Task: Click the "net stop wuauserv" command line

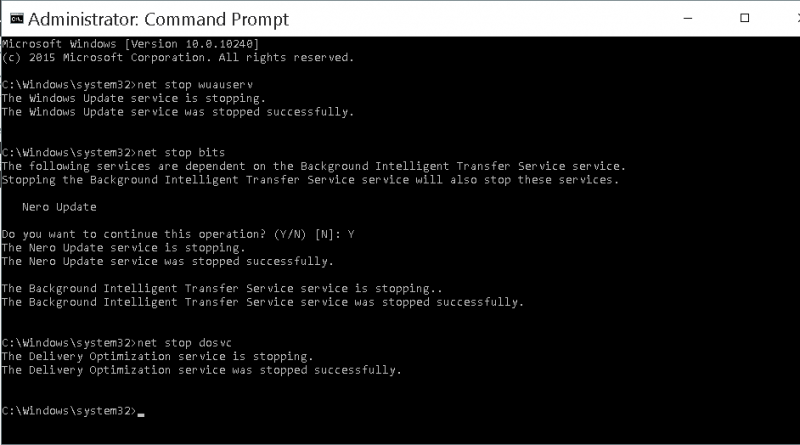Action: tap(128, 85)
